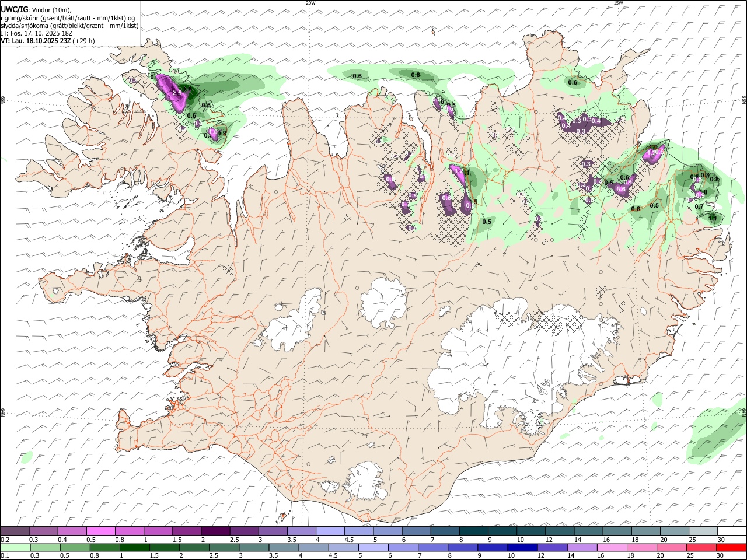This screenshot has width=747, height=560.
Task: Click the lavender 4–4.5 snow scale swatch
Action: click(330, 531)
